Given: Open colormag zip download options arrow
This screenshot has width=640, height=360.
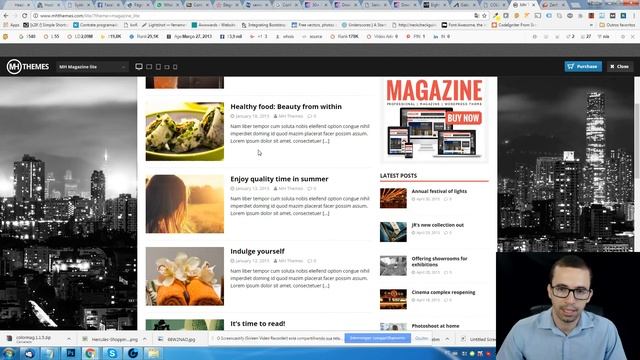Looking at the screenshot, I should pyautogui.click(x=69, y=339).
